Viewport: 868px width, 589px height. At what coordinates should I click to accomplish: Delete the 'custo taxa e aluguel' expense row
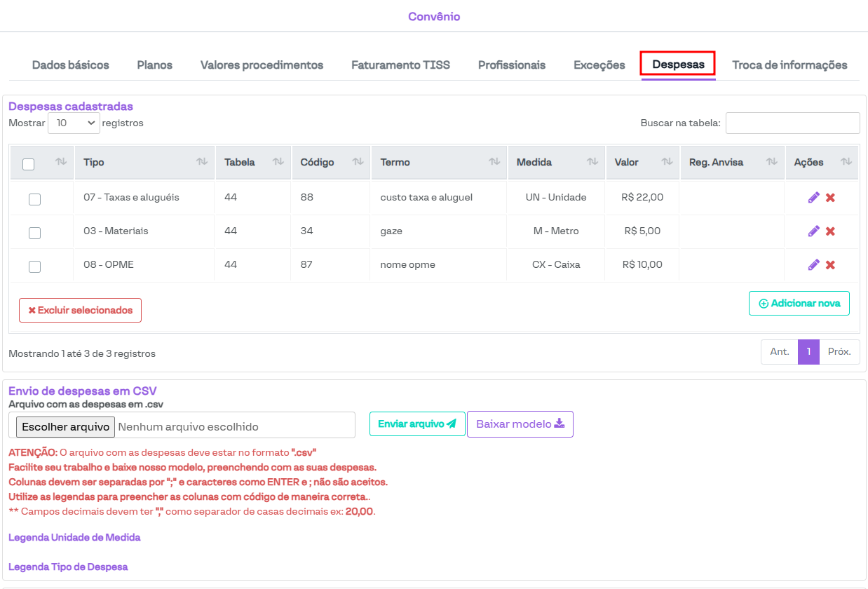pyautogui.click(x=830, y=198)
